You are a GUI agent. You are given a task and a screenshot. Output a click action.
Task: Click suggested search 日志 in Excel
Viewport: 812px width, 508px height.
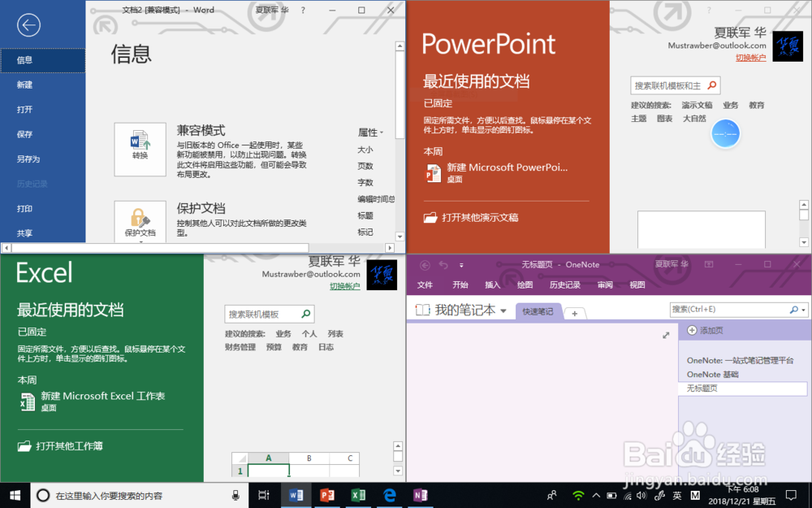point(326,347)
